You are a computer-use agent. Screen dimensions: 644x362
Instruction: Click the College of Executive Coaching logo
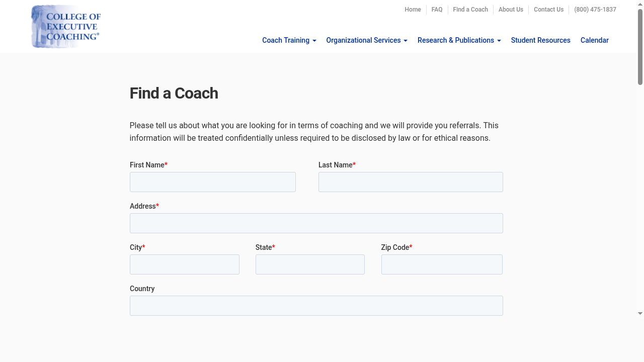point(66,26)
